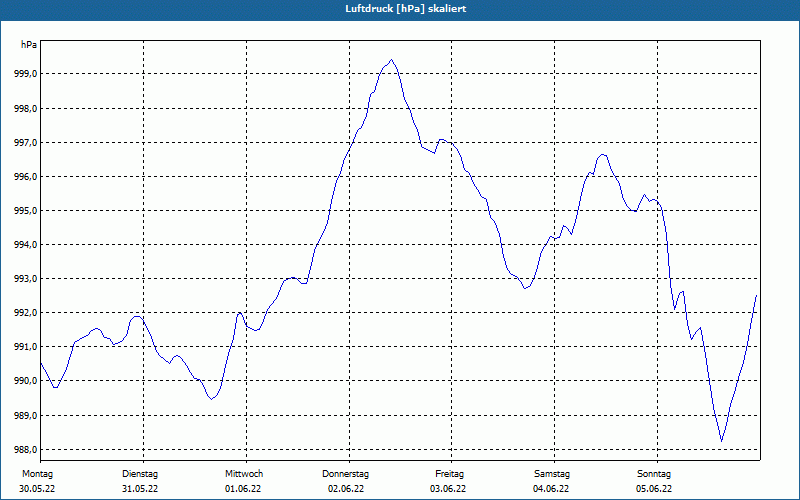Click the 'Freitag' day label
The image size is (800, 500).
449,474
